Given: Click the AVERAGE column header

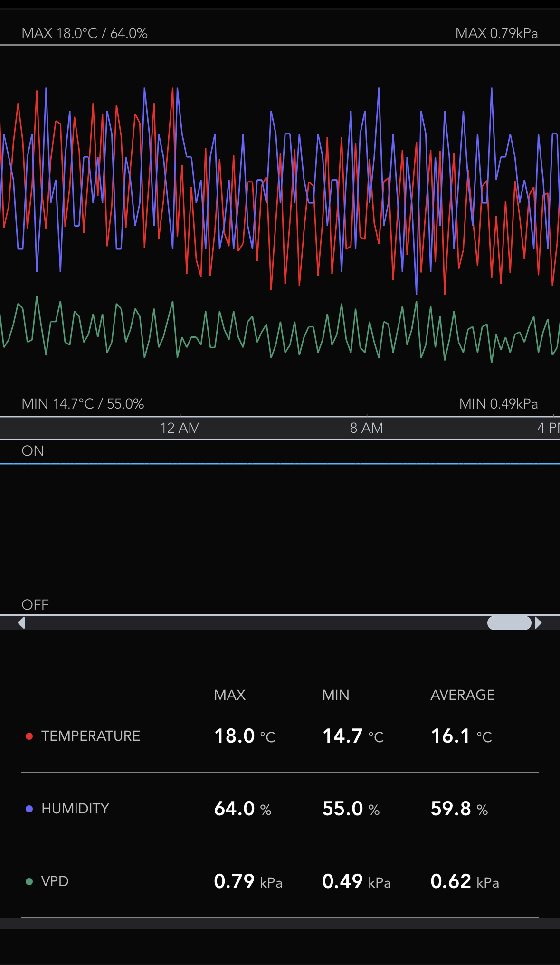Looking at the screenshot, I should point(462,695).
